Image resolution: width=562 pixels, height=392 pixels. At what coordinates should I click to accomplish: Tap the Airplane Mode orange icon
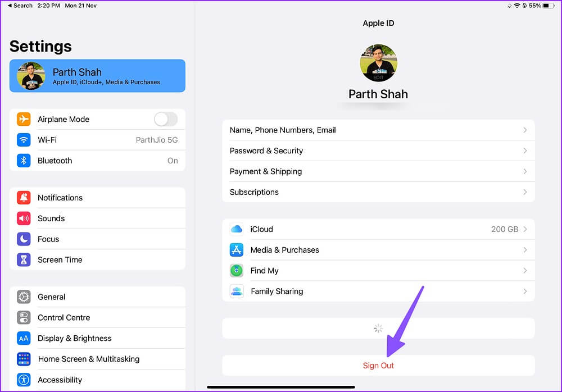point(24,119)
